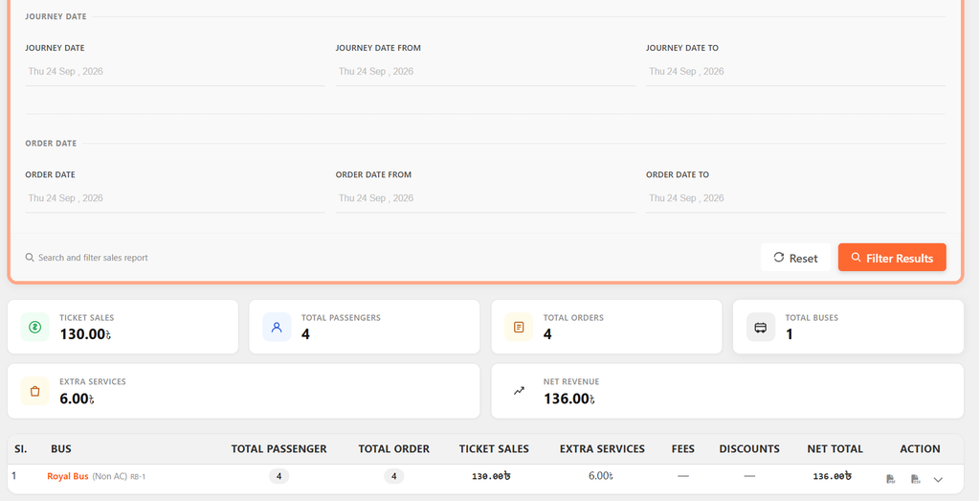Open the Royal Bus link

pyautogui.click(x=68, y=477)
